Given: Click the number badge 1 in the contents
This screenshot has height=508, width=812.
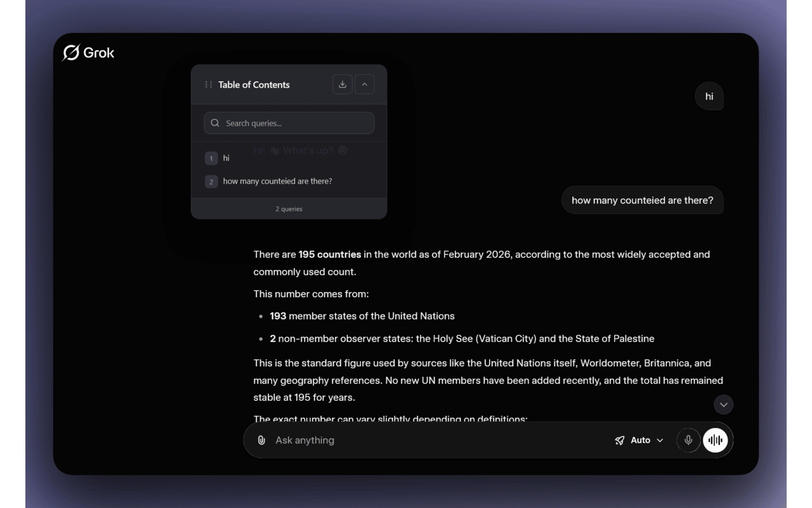Looking at the screenshot, I should coord(211,158).
